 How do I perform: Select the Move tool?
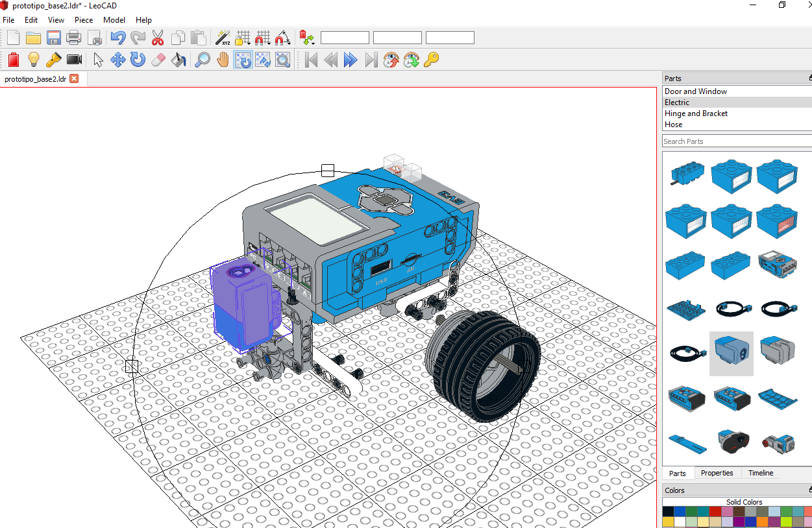[117, 60]
